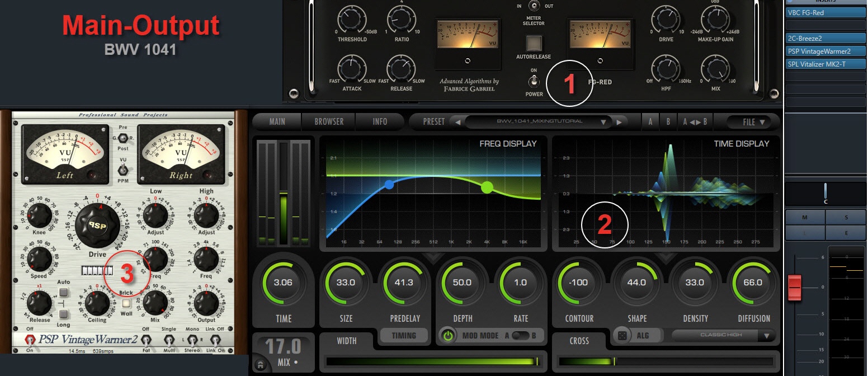Adjust the VintageWarmer Knee knob

coord(39,215)
